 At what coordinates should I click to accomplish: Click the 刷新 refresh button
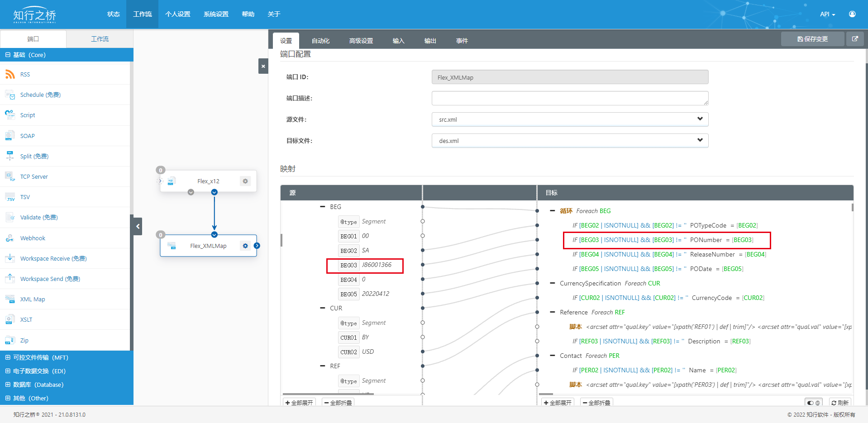coord(840,403)
